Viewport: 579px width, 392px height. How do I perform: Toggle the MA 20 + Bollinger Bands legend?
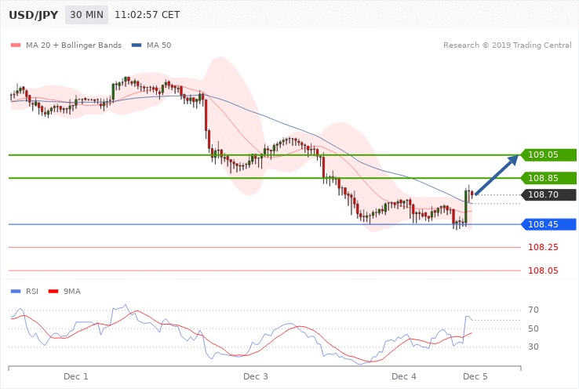[x=74, y=45]
